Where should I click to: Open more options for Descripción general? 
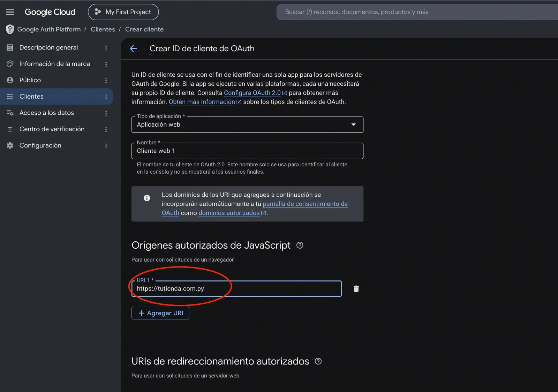(106, 48)
